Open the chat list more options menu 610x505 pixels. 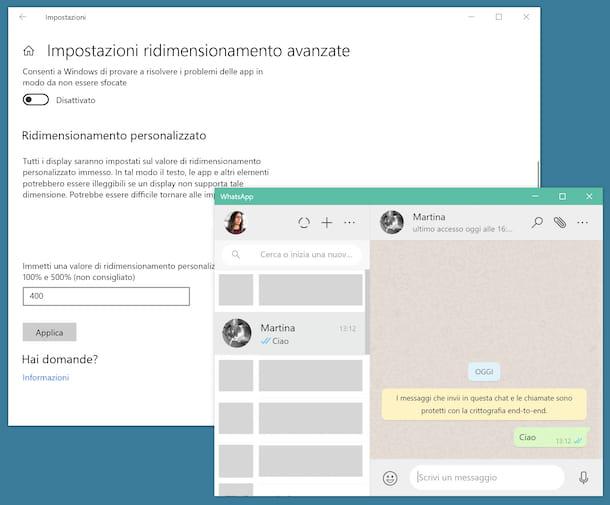349,223
